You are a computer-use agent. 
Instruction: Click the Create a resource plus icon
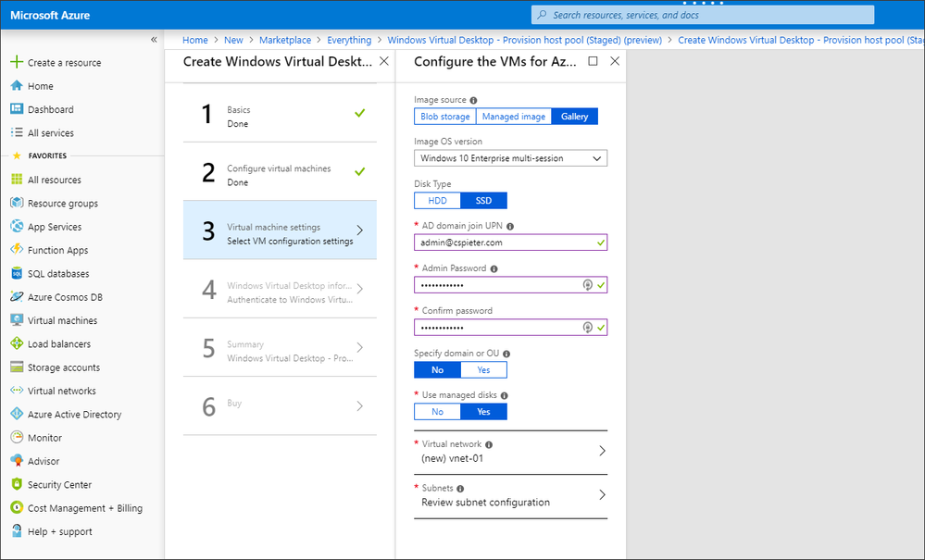point(17,62)
